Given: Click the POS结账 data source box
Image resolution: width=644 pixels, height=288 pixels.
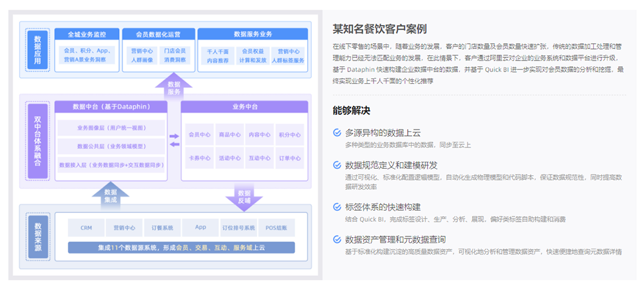Looking at the screenshot, I should (276, 227).
